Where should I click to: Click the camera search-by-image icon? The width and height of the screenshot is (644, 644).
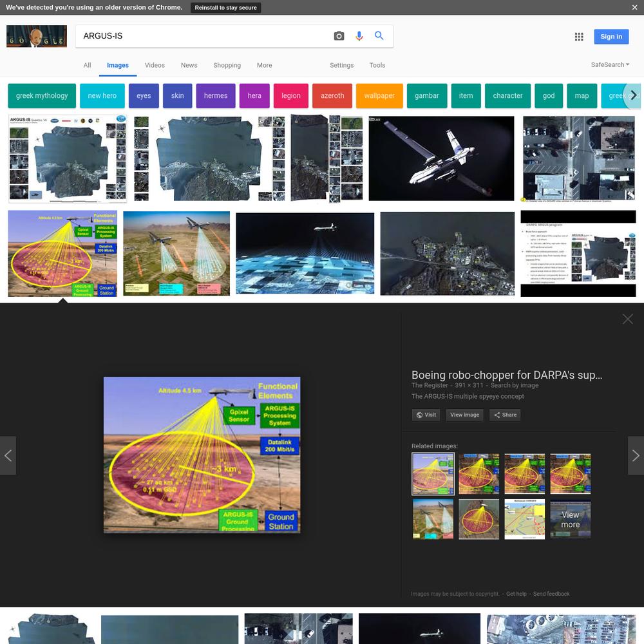(339, 36)
